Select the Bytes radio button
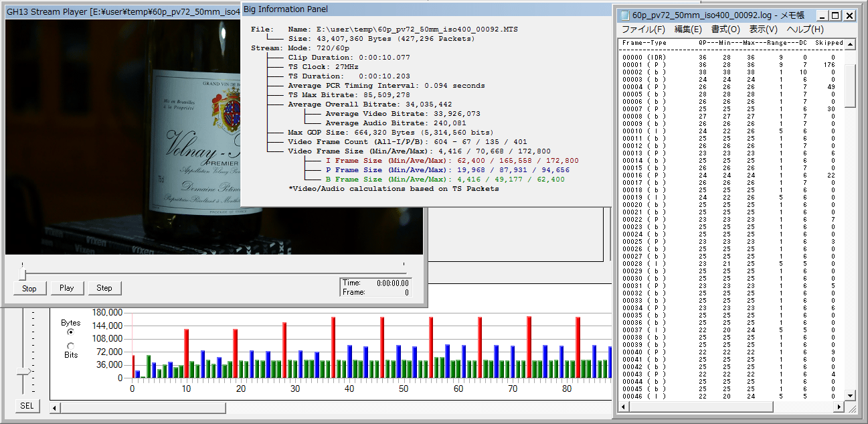Viewport: 868px width, 424px height. tap(71, 332)
